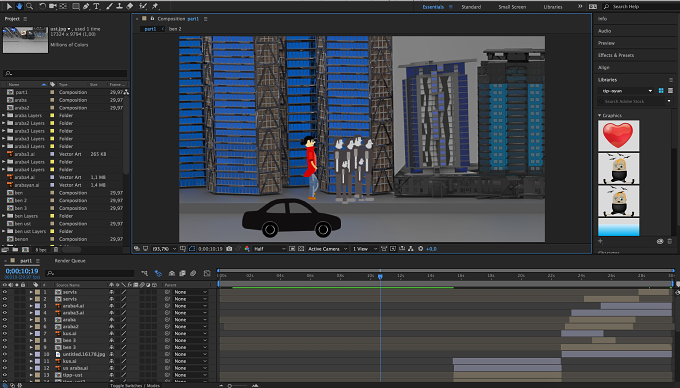This screenshot has height=388, width=680.
Task: Toggle transparency grid in viewer
Action: [x=301, y=249]
